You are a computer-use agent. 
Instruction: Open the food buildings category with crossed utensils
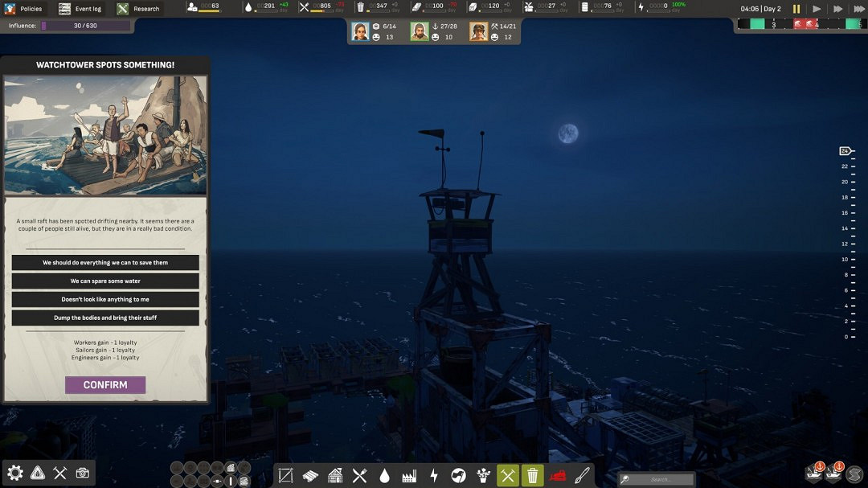[x=361, y=475]
